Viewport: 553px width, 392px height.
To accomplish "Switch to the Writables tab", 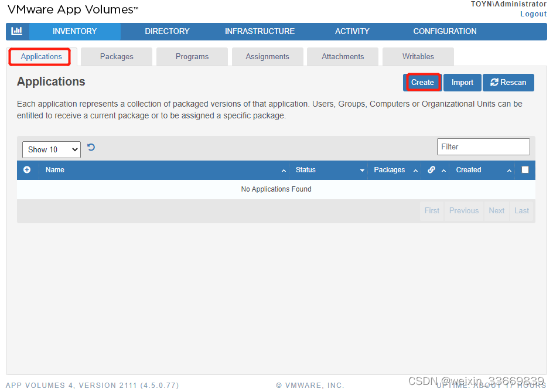I will tap(418, 56).
